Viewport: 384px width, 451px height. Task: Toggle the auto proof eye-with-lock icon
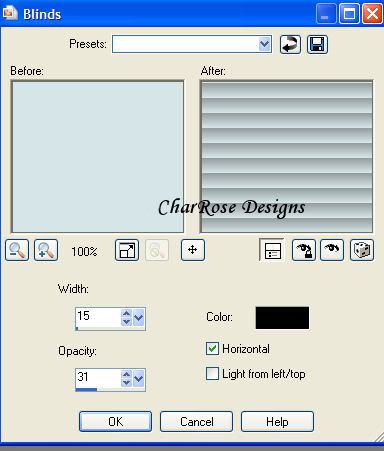click(x=304, y=250)
